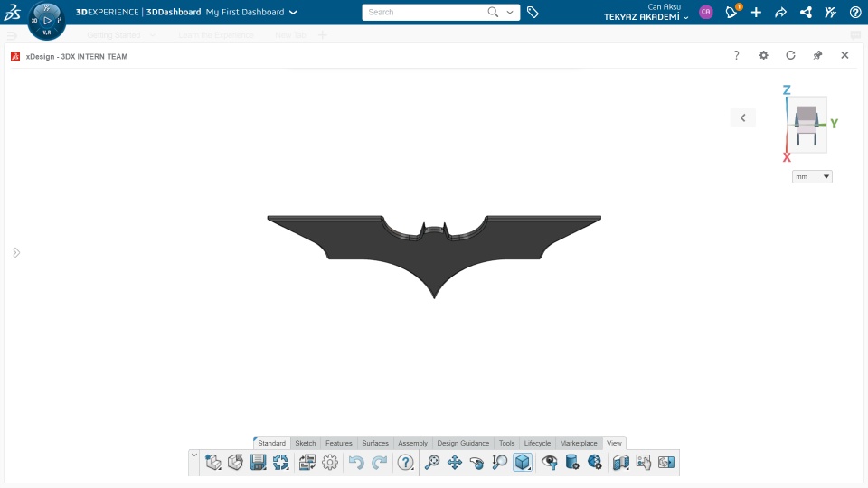Click the Z axis label on triad
Viewport: 868px width, 488px height.
[x=787, y=89]
